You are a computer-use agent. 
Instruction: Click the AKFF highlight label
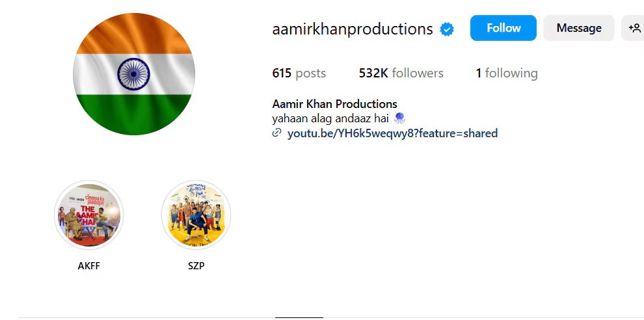coord(88,266)
